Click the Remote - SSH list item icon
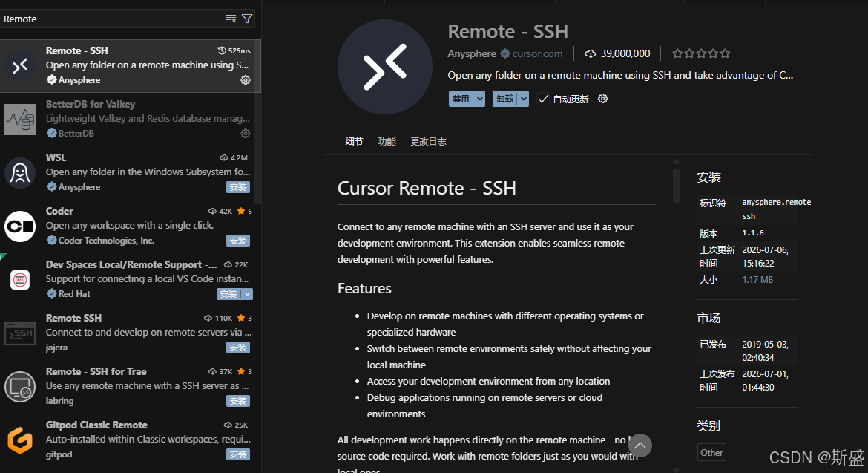 20,66
